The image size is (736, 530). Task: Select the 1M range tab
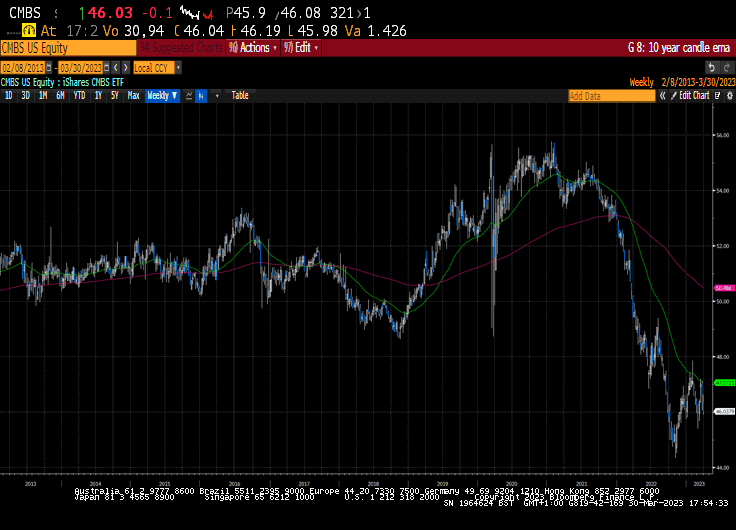point(43,96)
